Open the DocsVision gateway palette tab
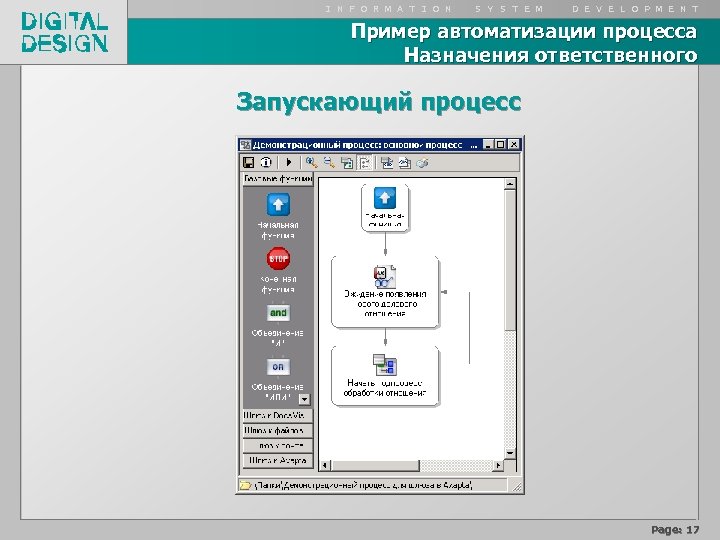Viewport: 720px width, 540px height. (277, 416)
